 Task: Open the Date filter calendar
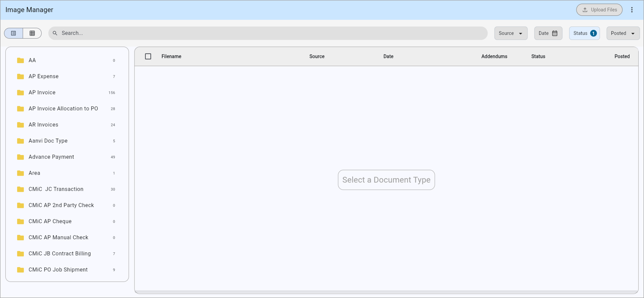point(548,33)
